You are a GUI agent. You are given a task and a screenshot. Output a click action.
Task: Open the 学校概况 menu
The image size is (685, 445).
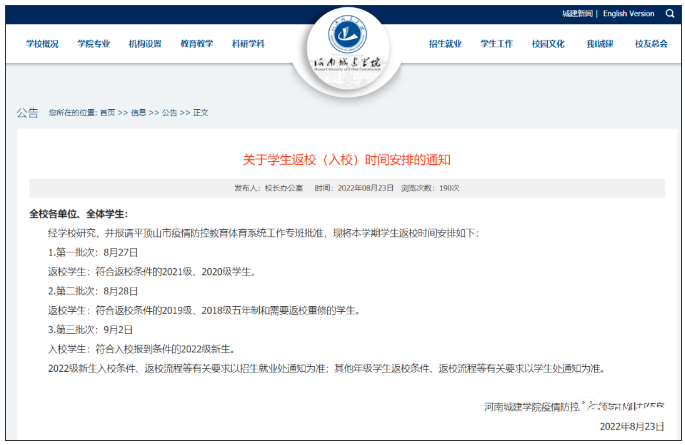pos(42,44)
